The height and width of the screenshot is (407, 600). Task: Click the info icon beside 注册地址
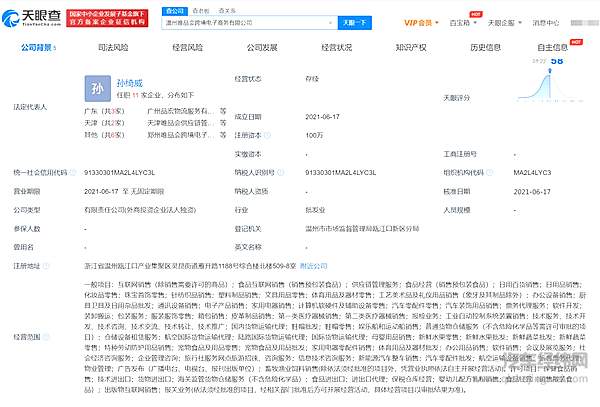coord(46,266)
